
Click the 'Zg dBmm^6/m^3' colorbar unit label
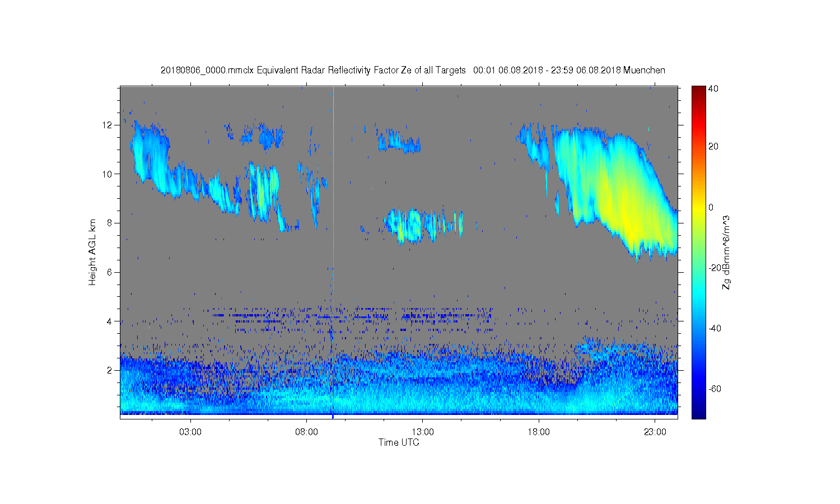(726, 253)
